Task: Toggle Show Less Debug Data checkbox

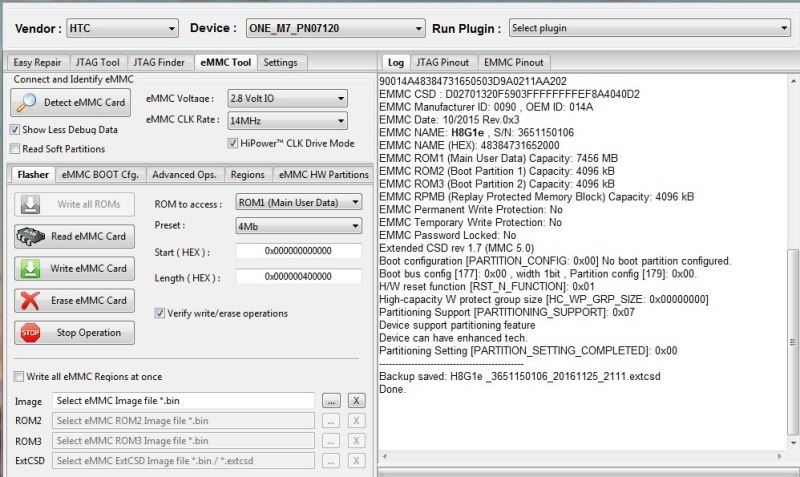Action: click(x=15, y=130)
